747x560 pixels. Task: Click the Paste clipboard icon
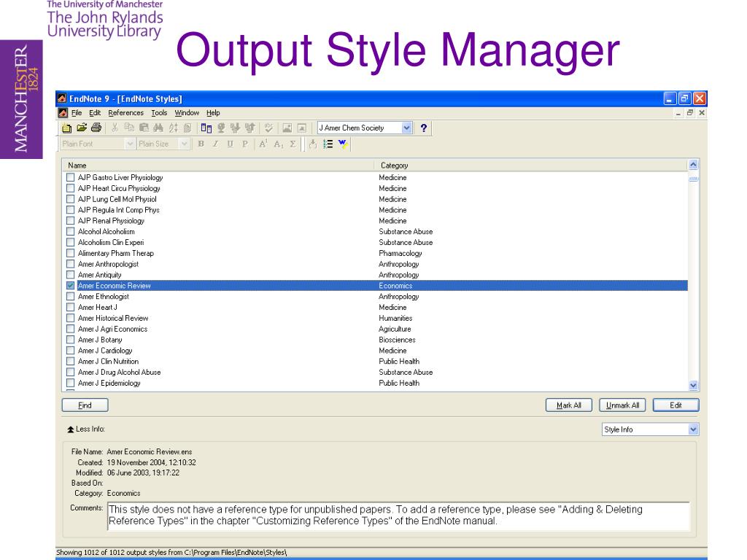pyautogui.click(x=144, y=128)
